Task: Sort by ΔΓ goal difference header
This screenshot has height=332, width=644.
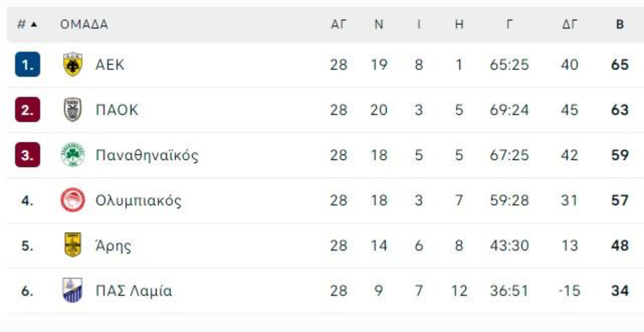Action: click(x=569, y=25)
